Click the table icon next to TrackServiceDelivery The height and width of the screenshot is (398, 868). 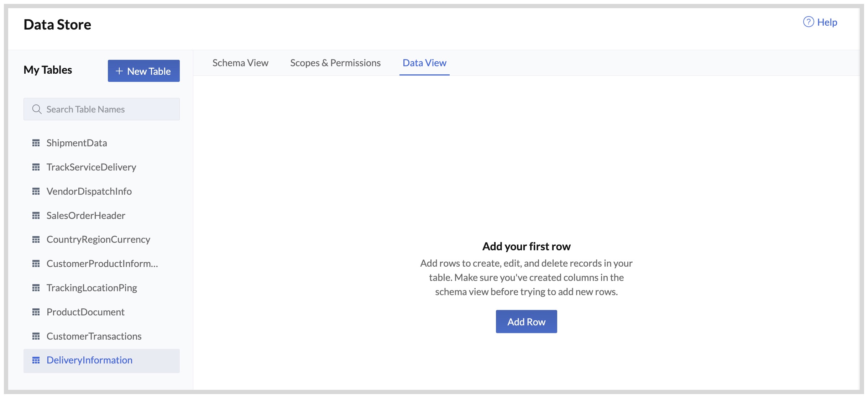click(x=36, y=167)
